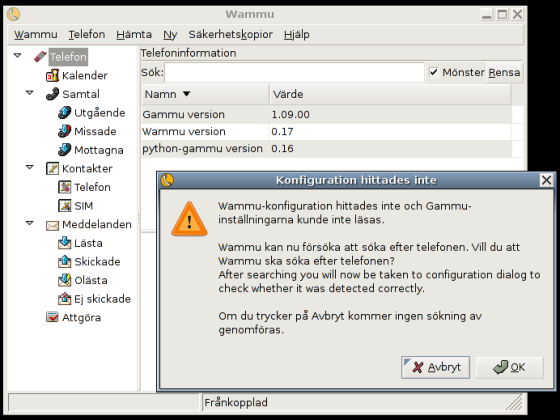This screenshot has width=560, height=420.
Task: Select the Kalender icon in the tree
Action: [52, 76]
